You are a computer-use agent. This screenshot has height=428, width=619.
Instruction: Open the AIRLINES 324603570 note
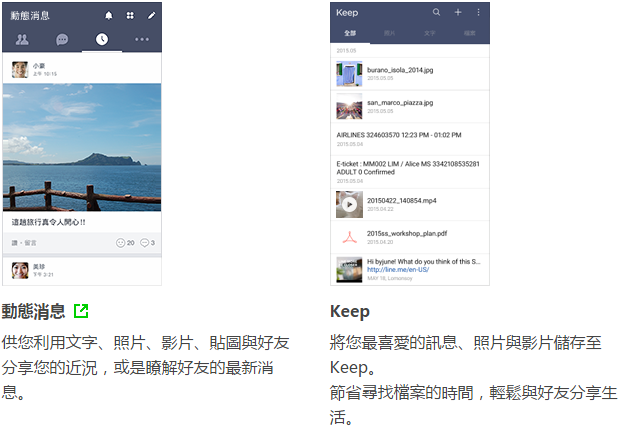410,139
